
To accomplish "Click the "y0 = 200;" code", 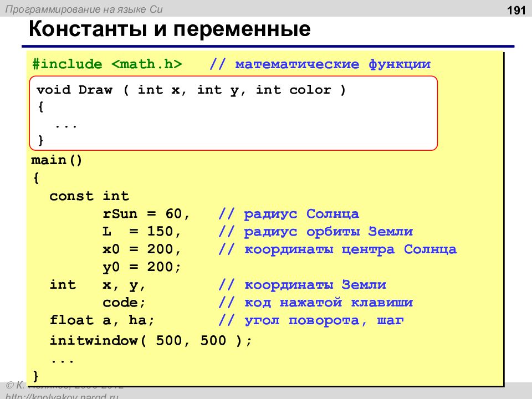I will 142,267.
